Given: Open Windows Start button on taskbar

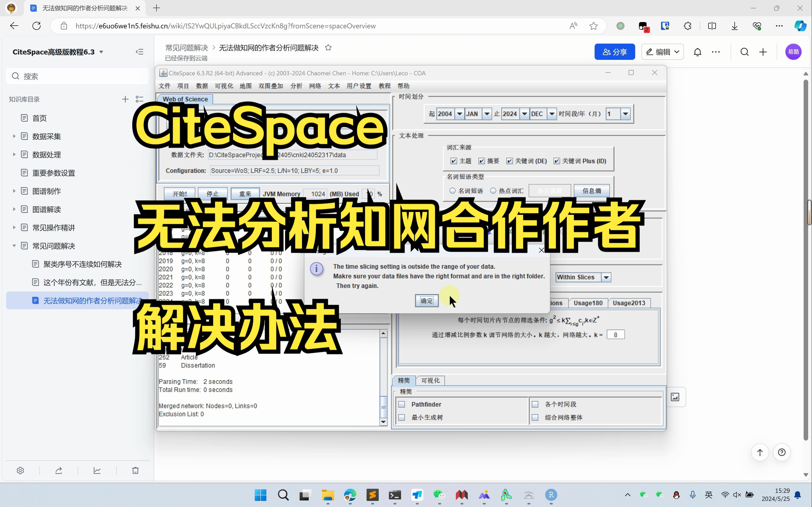Looking at the screenshot, I should [x=260, y=495].
